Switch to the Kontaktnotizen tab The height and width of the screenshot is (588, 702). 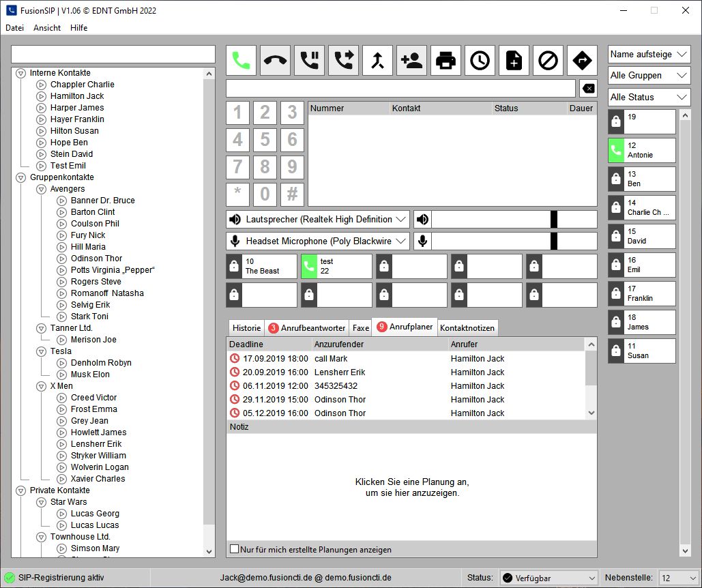click(467, 328)
